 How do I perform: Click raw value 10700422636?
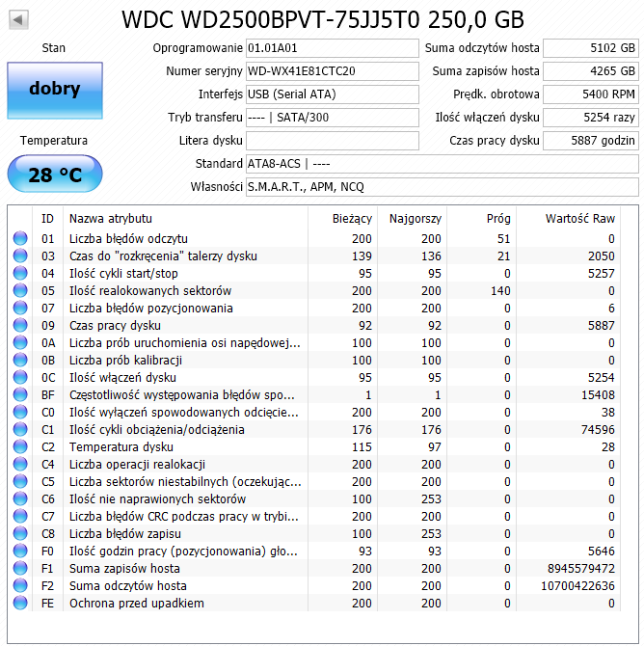tap(577, 585)
